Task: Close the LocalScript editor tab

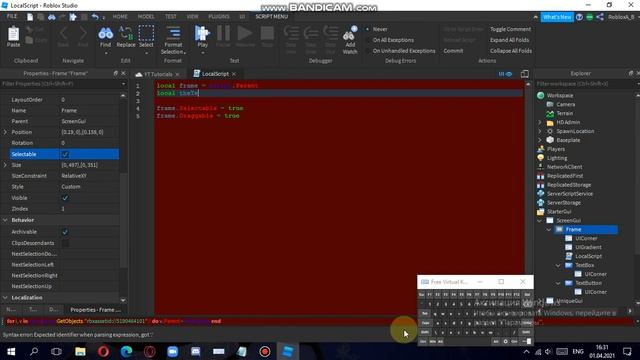Action: click(234, 74)
